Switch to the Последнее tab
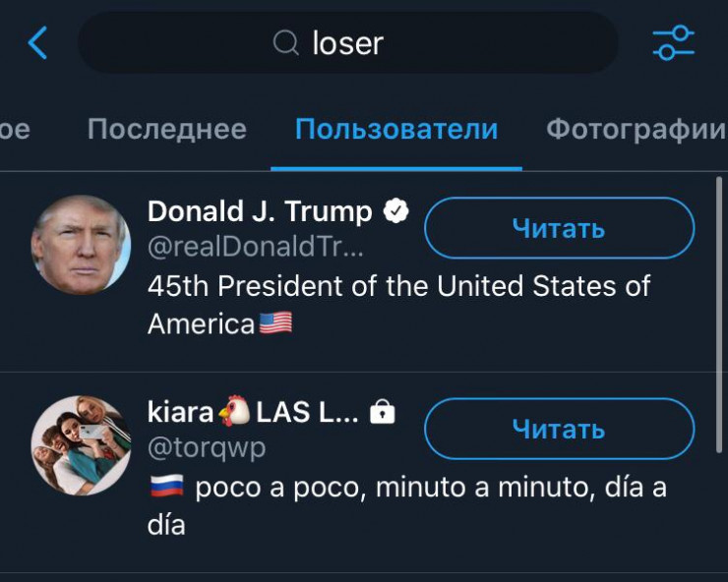 166,129
